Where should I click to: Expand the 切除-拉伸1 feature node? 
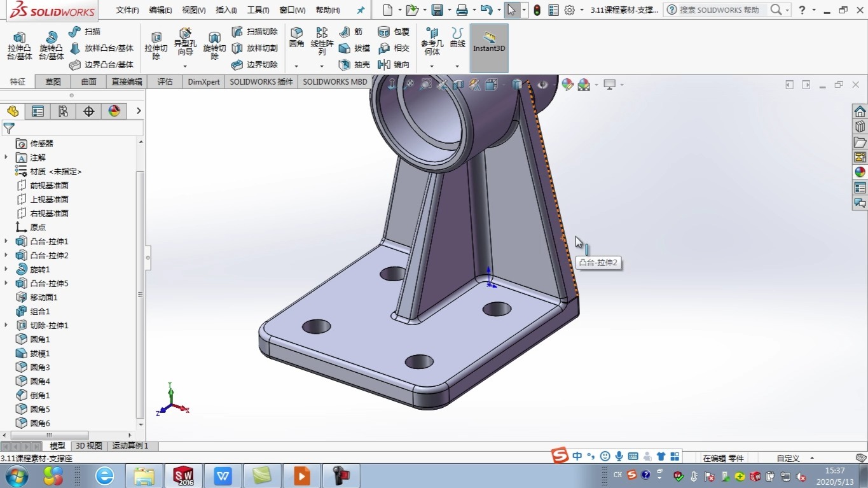[x=7, y=325]
